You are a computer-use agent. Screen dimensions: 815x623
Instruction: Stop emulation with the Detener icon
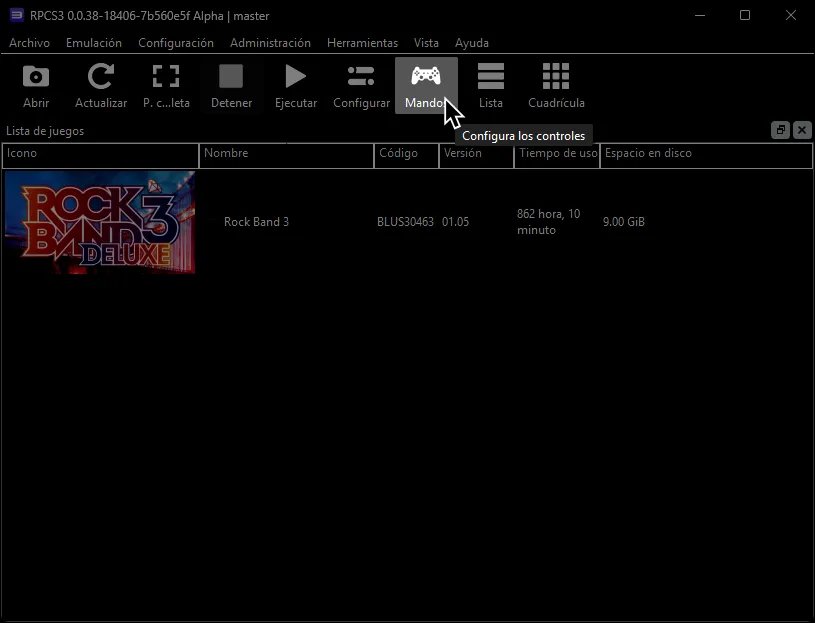click(231, 85)
